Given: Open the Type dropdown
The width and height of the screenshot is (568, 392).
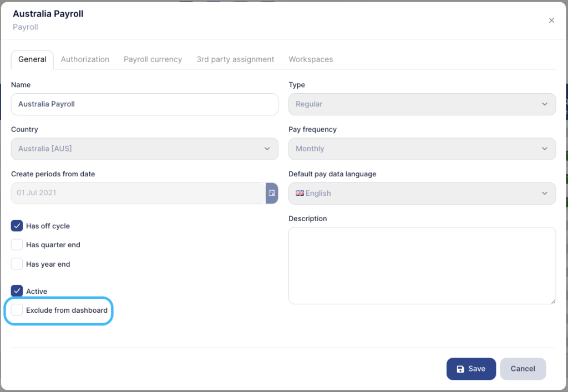Looking at the screenshot, I should pos(422,104).
